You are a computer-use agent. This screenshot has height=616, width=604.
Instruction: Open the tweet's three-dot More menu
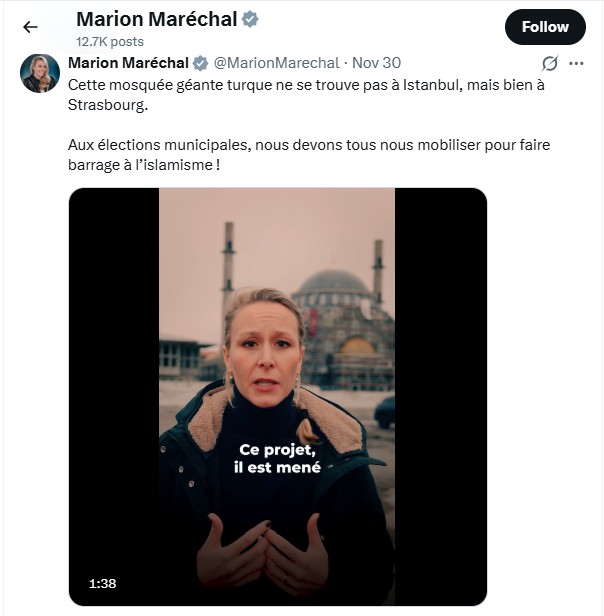(576, 63)
